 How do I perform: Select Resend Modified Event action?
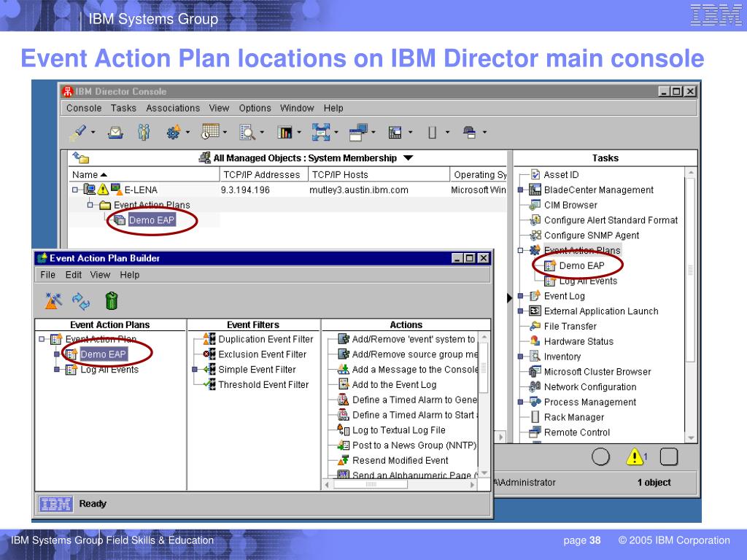pyautogui.click(x=400, y=461)
